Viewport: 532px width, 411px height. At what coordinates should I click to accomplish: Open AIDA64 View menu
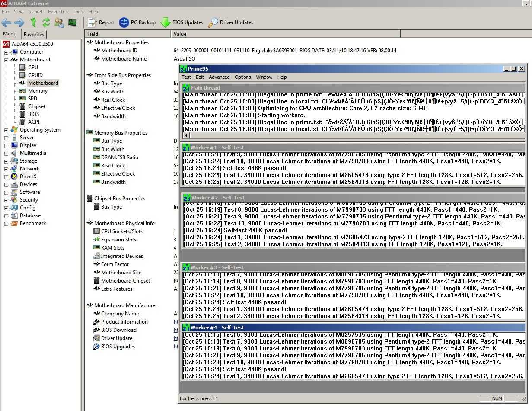[x=19, y=12]
